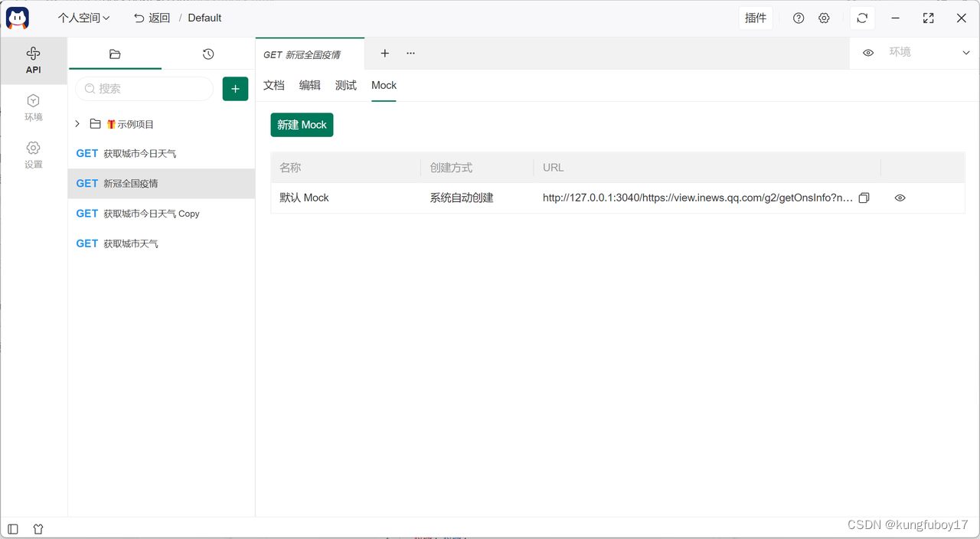Click the 名称 column header
The height and width of the screenshot is (539, 980).
[x=290, y=168]
